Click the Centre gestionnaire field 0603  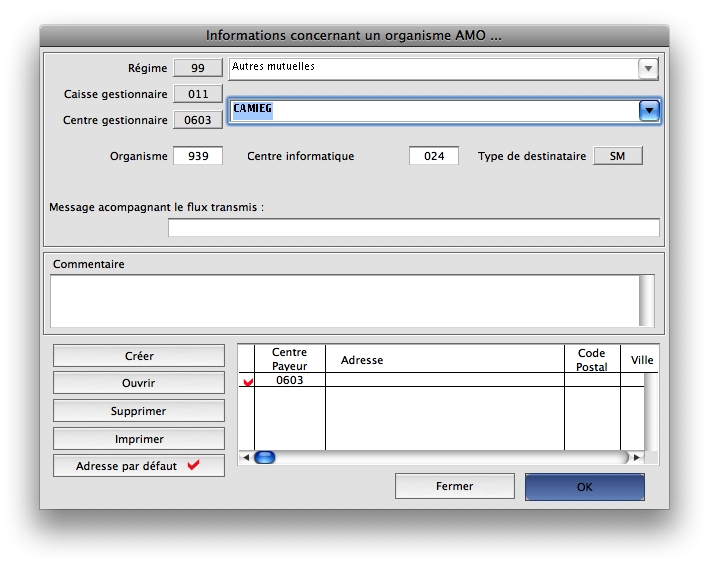[198, 120]
